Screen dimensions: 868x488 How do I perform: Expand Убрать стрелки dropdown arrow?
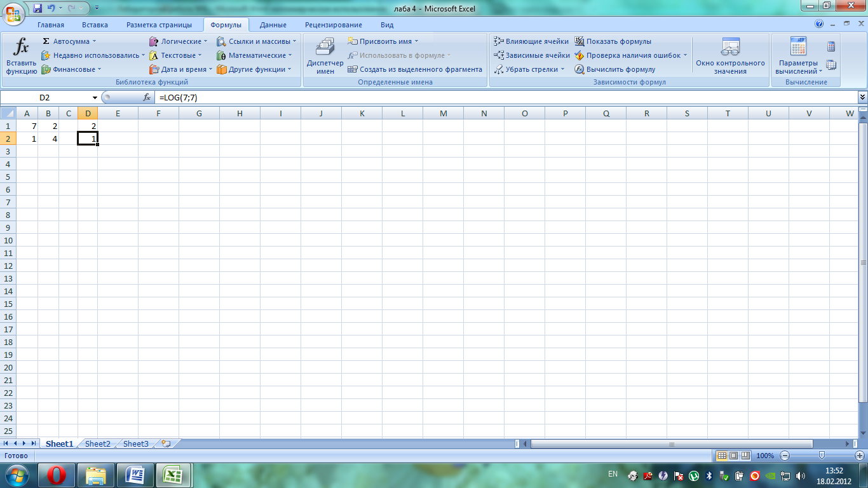(562, 69)
